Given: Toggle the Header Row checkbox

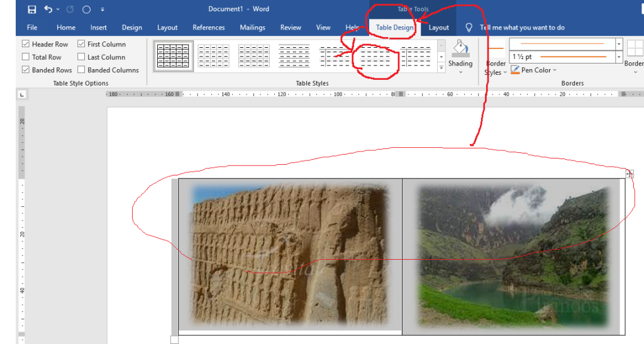Looking at the screenshot, I should pyautogui.click(x=26, y=44).
